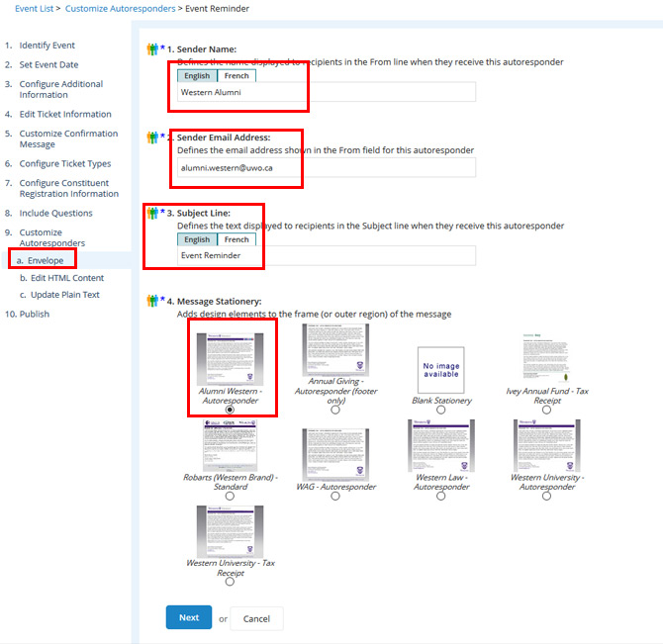Click the people icon beside Message Stationery
Viewport: 663px width, 644px height.
[x=151, y=300]
